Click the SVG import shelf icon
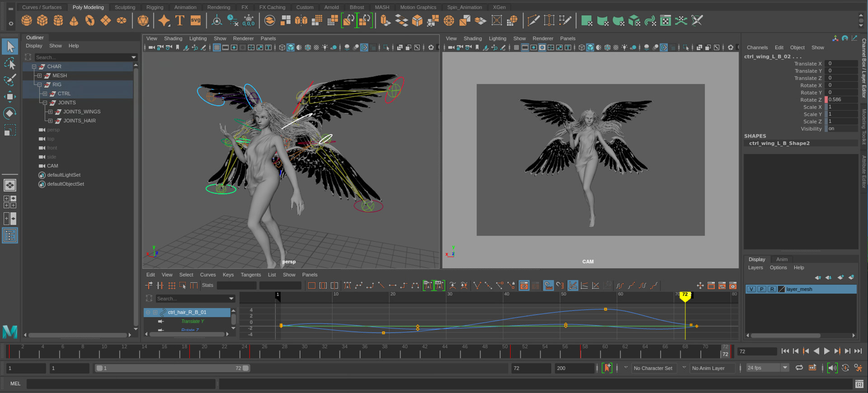This screenshot has height=393, width=868. 195,20
